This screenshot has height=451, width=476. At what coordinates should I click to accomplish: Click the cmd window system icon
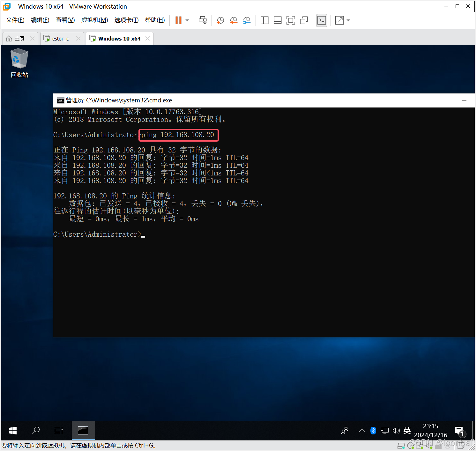(x=60, y=100)
